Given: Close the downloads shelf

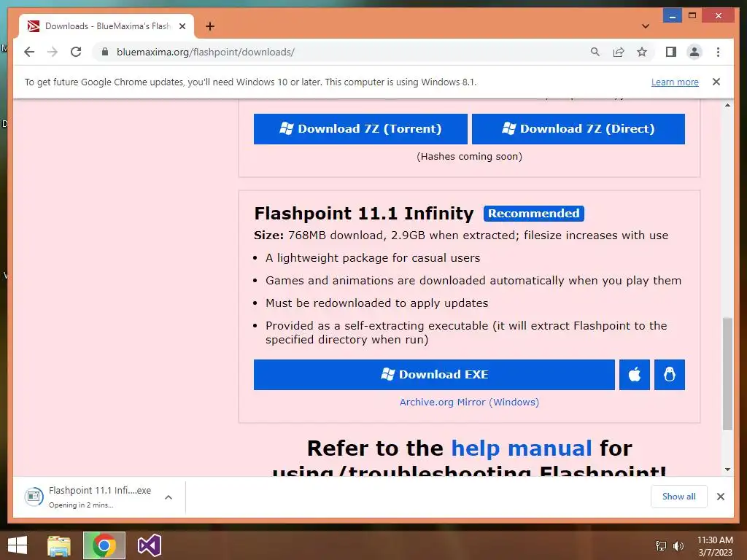Looking at the screenshot, I should [720, 497].
